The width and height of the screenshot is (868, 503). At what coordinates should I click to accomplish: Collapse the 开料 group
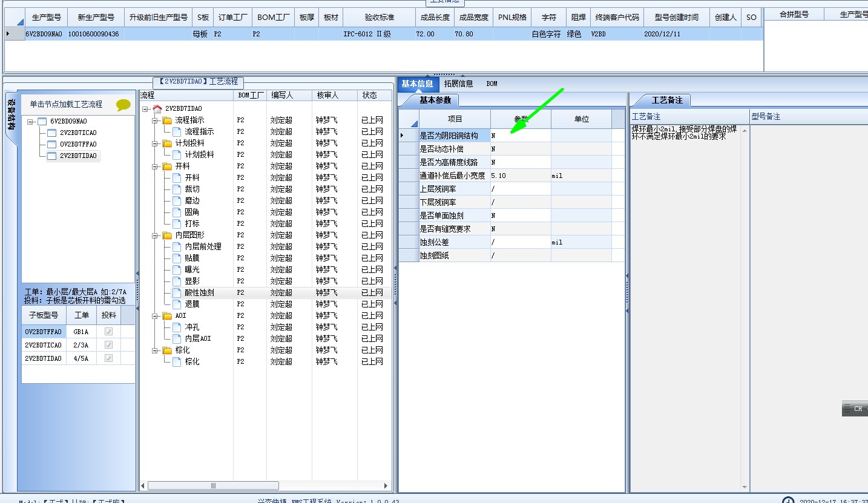pyautogui.click(x=155, y=166)
